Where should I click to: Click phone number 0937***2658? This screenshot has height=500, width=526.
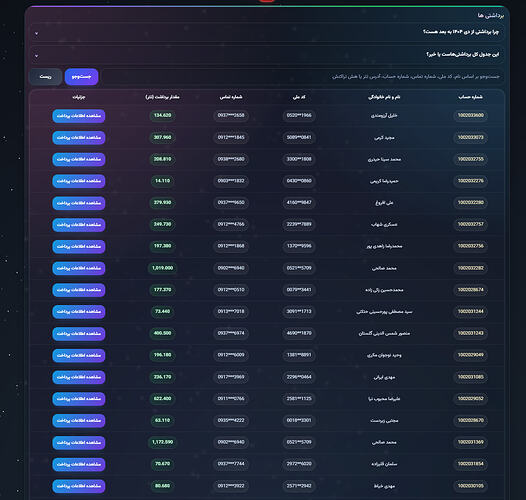tap(231, 115)
